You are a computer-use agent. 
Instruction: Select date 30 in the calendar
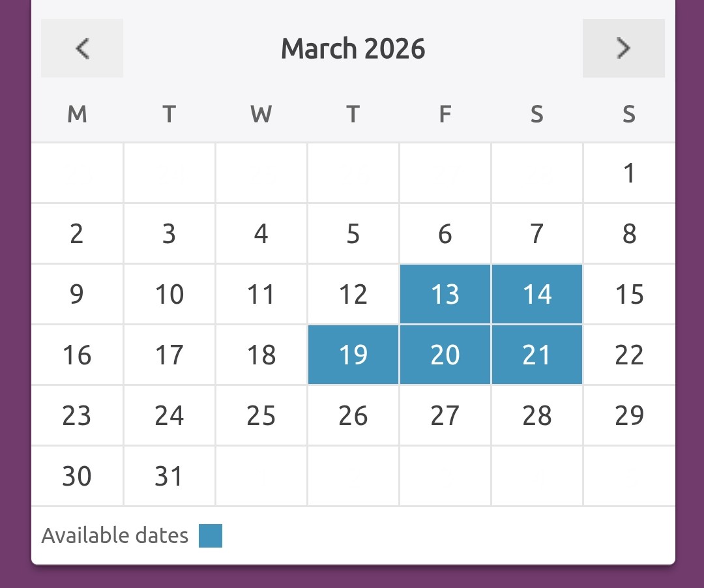(x=77, y=476)
